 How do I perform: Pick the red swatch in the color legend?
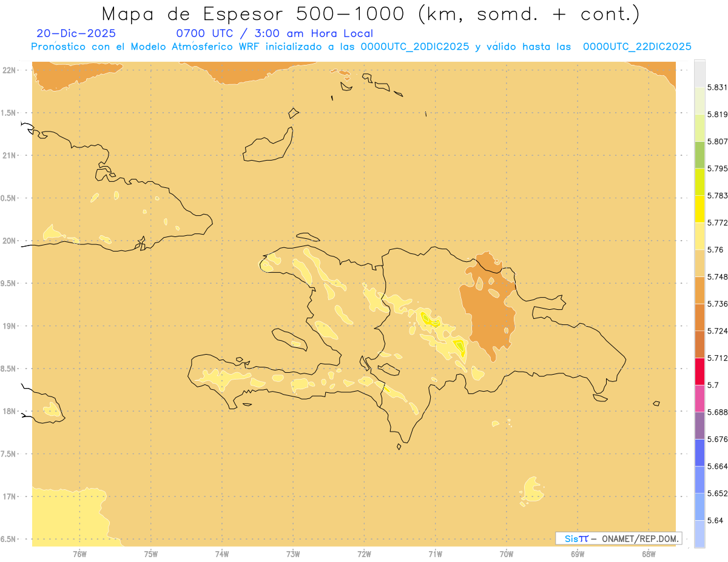tap(699, 371)
